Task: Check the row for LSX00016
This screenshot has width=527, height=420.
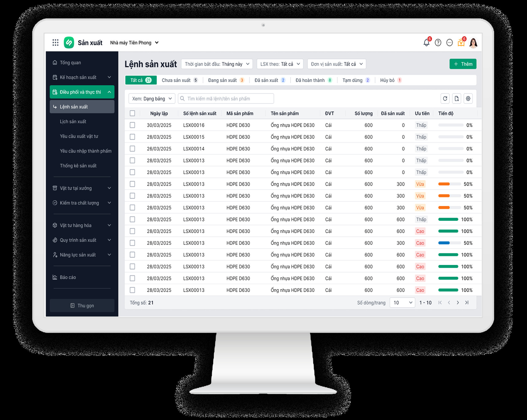Action: point(132,125)
